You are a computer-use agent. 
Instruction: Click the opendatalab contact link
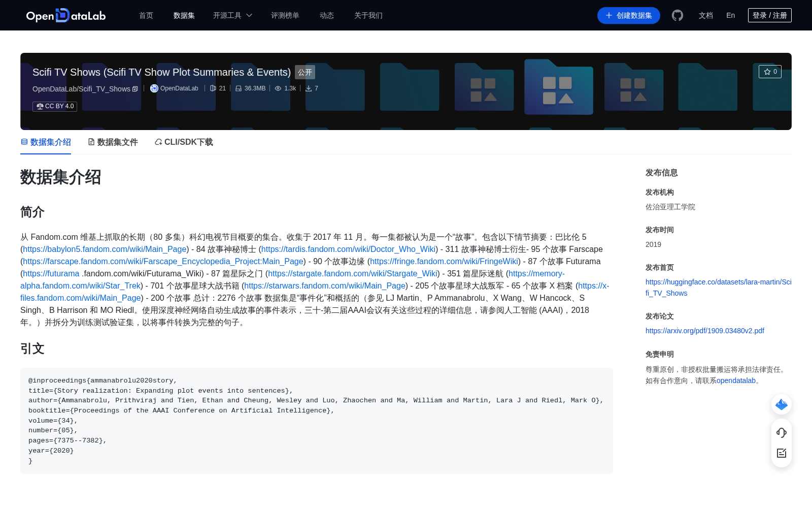(x=736, y=380)
